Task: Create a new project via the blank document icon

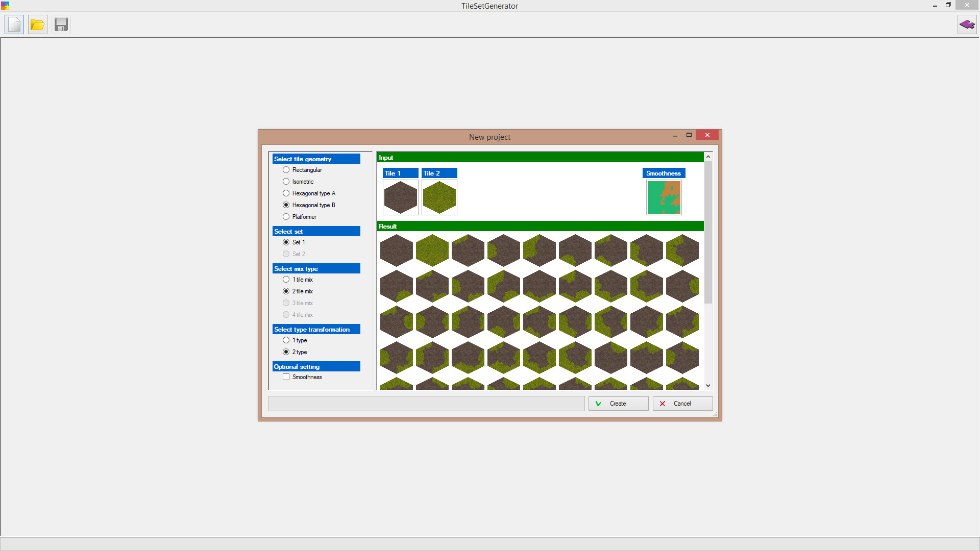Action: 14,24
